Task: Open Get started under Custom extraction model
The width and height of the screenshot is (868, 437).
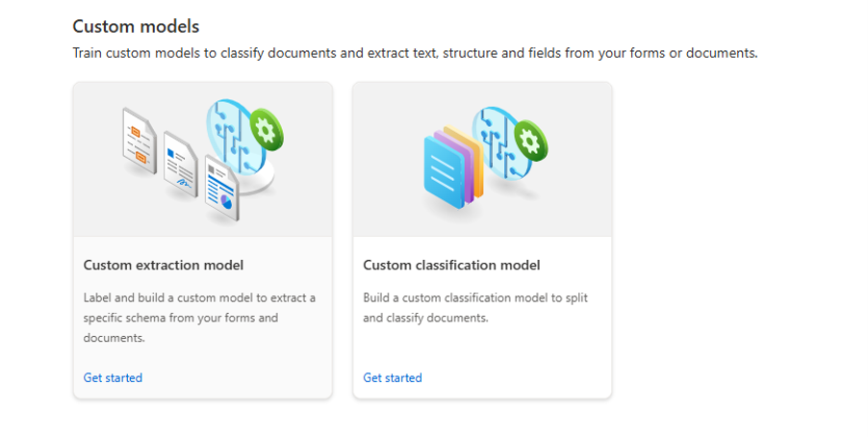Action: pyautogui.click(x=113, y=377)
